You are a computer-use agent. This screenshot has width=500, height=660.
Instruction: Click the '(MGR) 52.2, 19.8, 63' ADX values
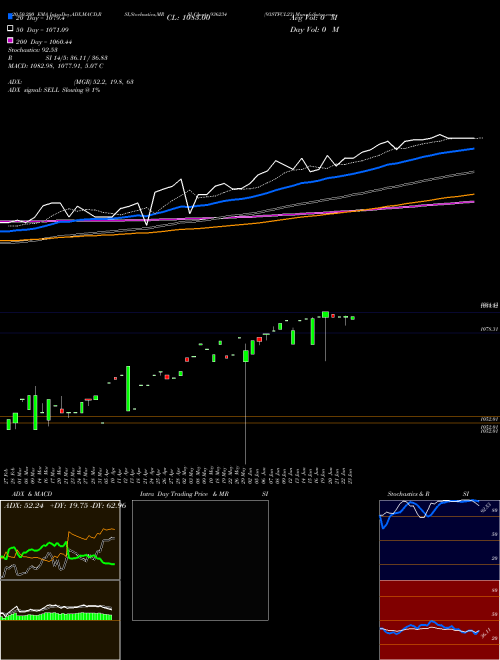[x=104, y=82]
